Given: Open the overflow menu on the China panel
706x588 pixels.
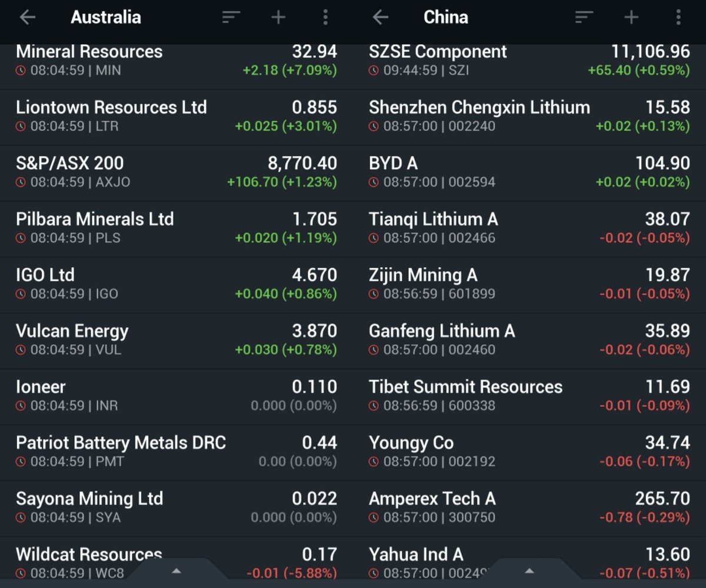Looking at the screenshot, I should point(678,17).
